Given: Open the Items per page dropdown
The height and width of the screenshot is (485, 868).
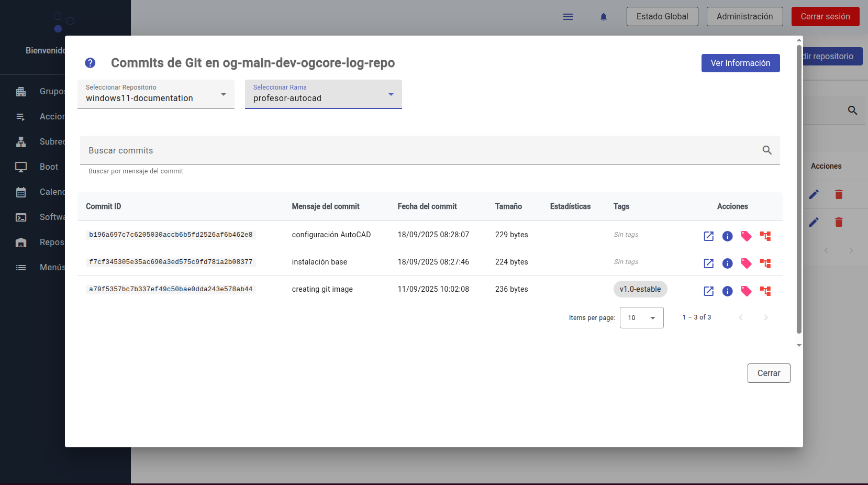Looking at the screenshot, I should click(641, 318).
